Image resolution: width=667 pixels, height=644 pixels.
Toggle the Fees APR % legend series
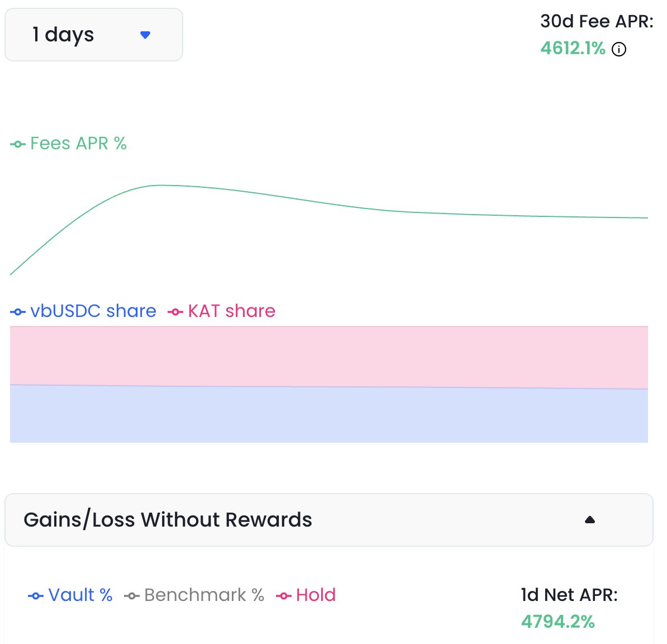69,144
